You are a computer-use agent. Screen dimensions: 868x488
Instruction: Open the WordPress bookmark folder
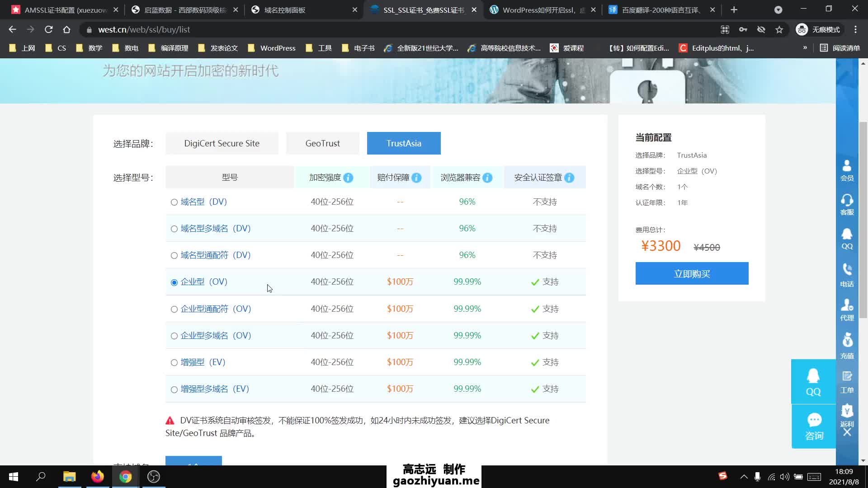click(272, 48)
